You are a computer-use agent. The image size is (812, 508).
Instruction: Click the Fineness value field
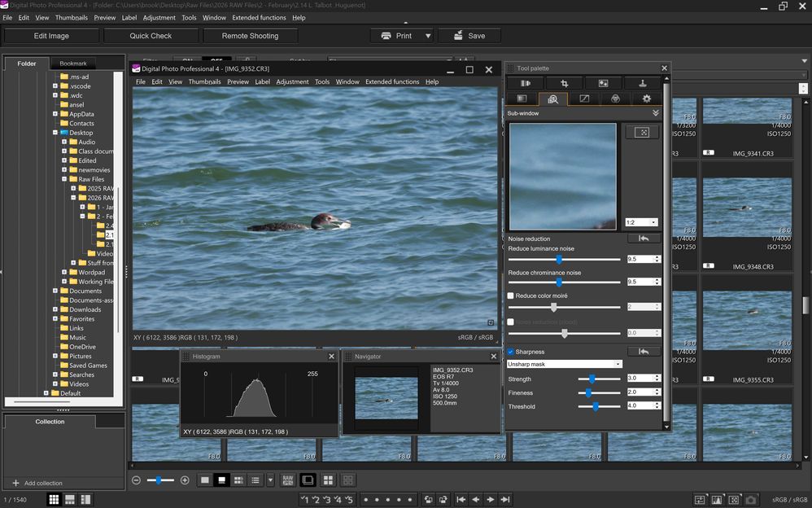tap(640, 392)
